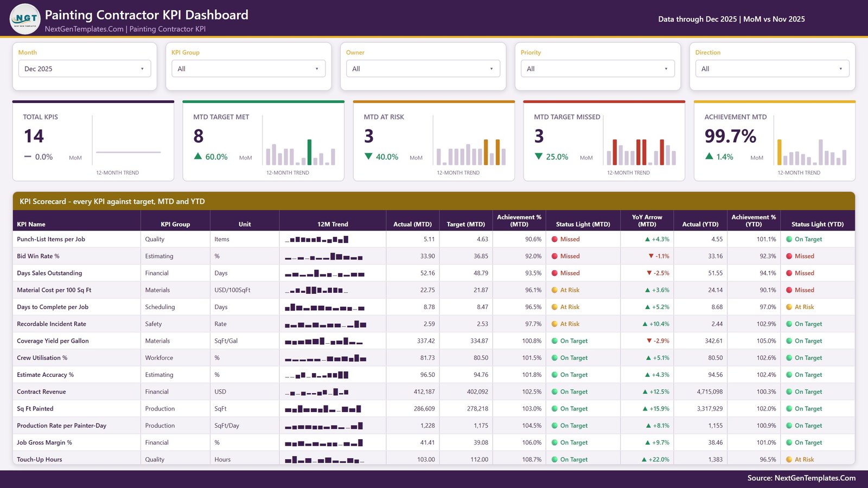Screen dimensions: 868x488
Task: Click the MTD Target Missed down arrow icon
Action: click(539, 156)
